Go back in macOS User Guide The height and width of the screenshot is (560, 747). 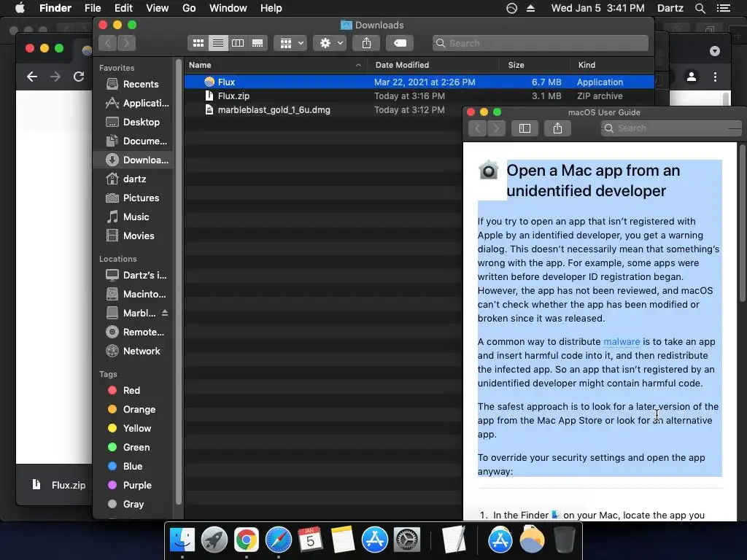click(x=477, y=128)
